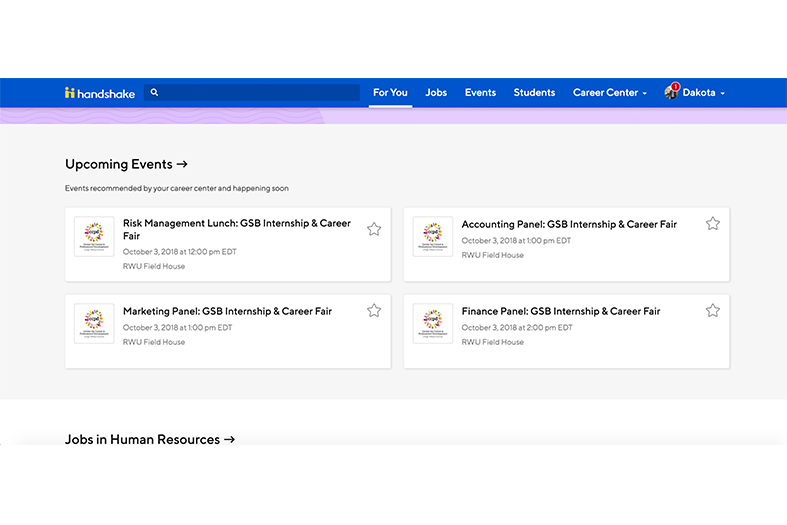
Task: Toggle favorite star on Marketing Panel event
Action: (x=374, y=311)
